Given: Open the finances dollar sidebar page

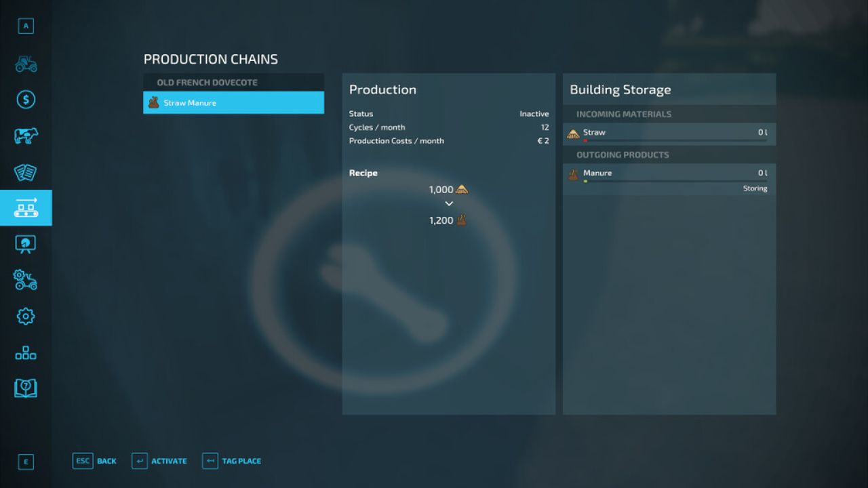Looking at the screenshot, I should pyautogui.click(x=26, y=100).
